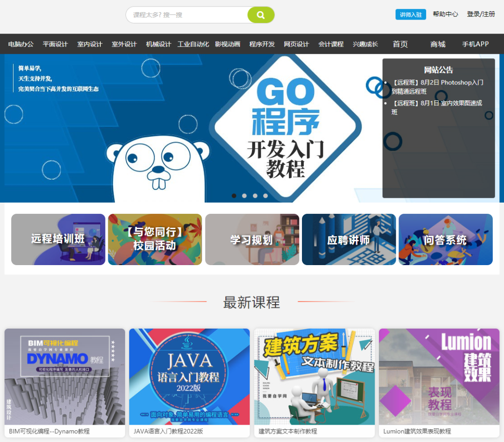Viewport: 504px width, 442px height.
Task: Open the 机械设计 menu category
Action: tap(159, 44)
